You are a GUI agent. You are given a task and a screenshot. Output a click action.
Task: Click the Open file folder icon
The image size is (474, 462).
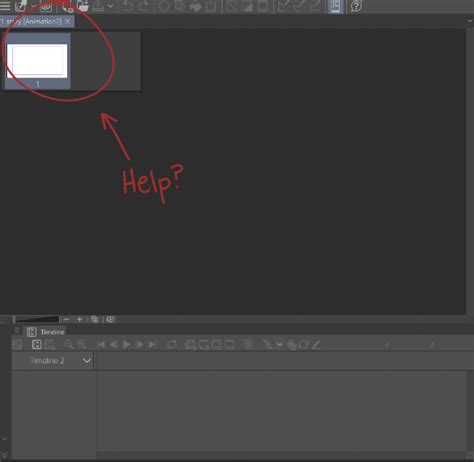coord(82,6)
